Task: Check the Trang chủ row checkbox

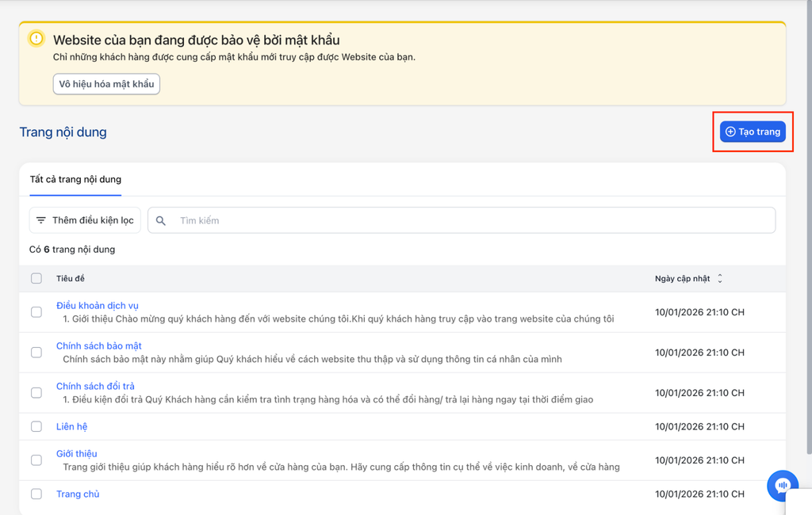Action: coord(36,494)
